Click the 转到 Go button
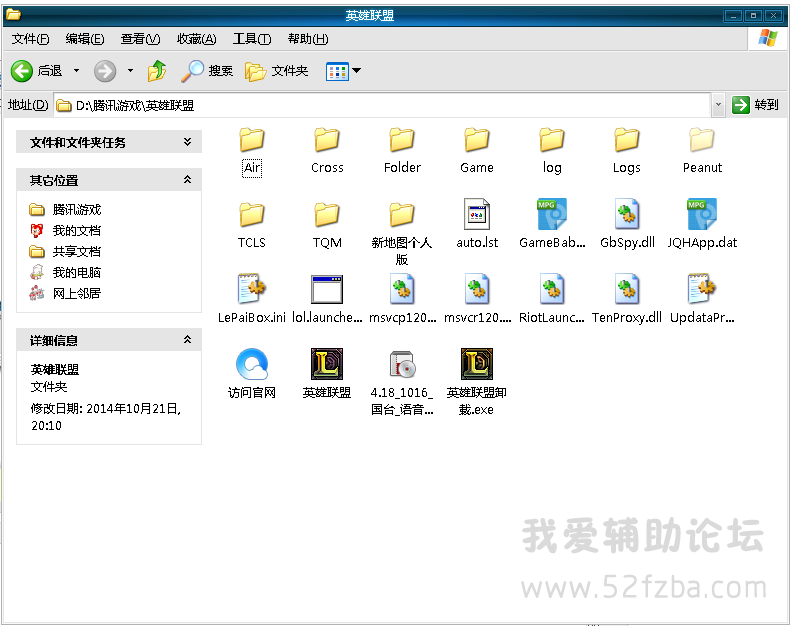 click(755, 105)
